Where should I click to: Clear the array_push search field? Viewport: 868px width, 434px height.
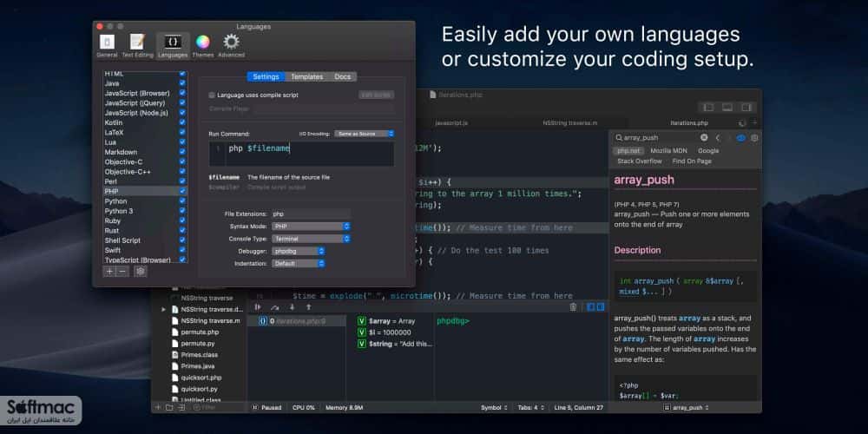pyautogui.click(x=704, y=138)
